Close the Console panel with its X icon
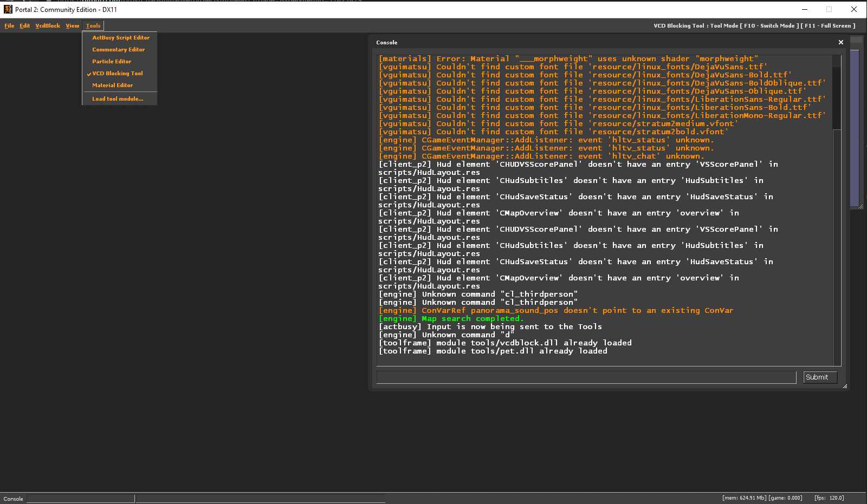 [841, 42]
